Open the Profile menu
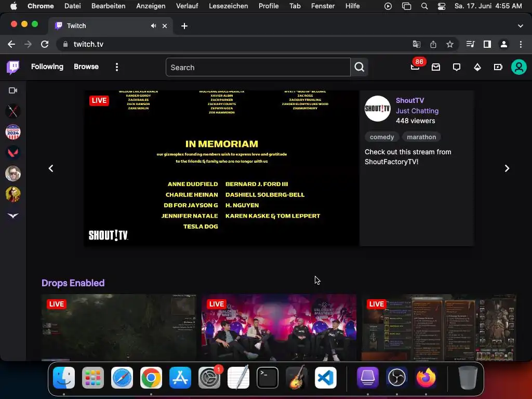Screen dimensions: 532x399 pos(269,6)
